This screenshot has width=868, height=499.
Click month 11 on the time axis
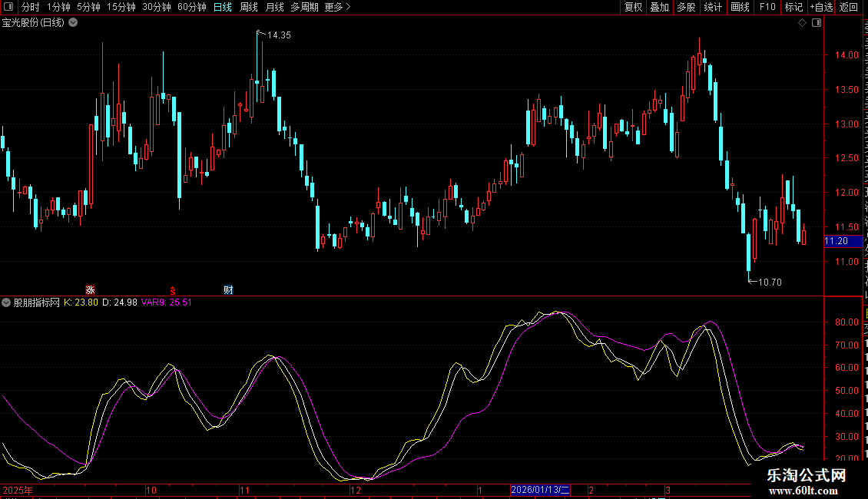[x=245, y=490]
